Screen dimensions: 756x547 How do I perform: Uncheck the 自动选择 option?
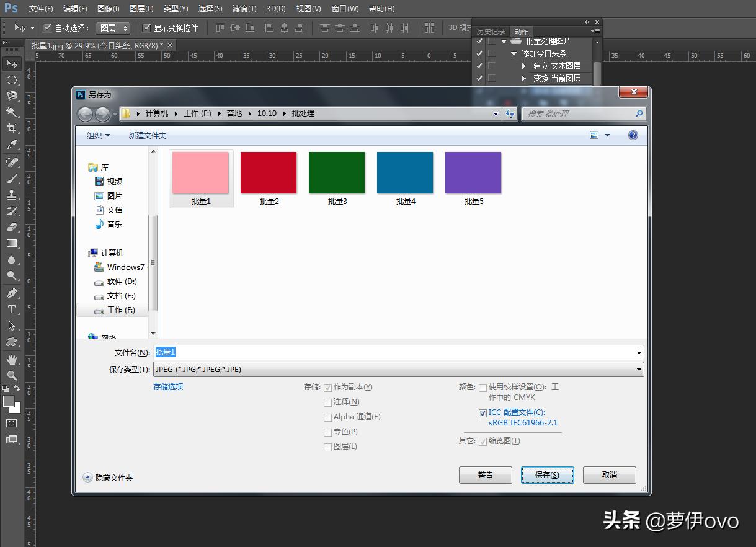pyautogui.click(x=48, y=28)
